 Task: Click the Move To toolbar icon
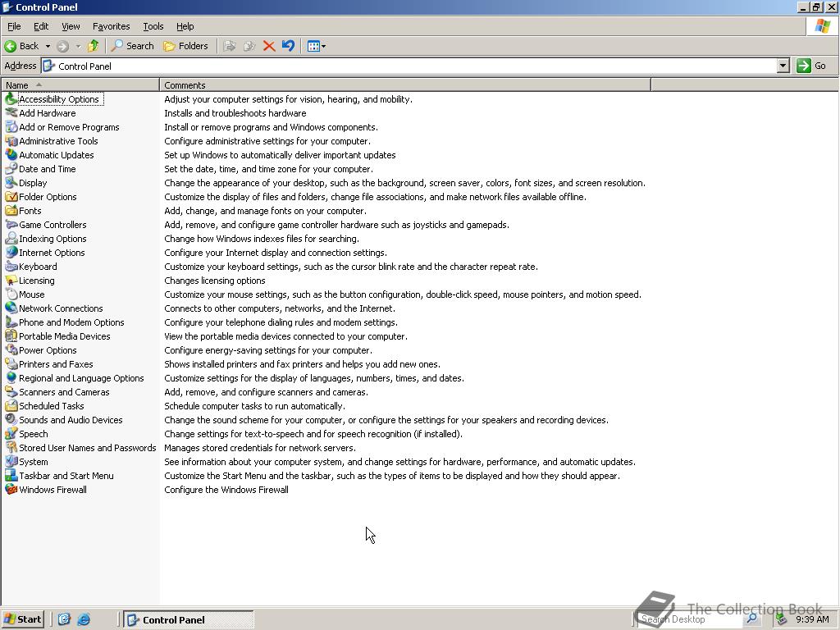pyautogui.click(x=230, y=46)
